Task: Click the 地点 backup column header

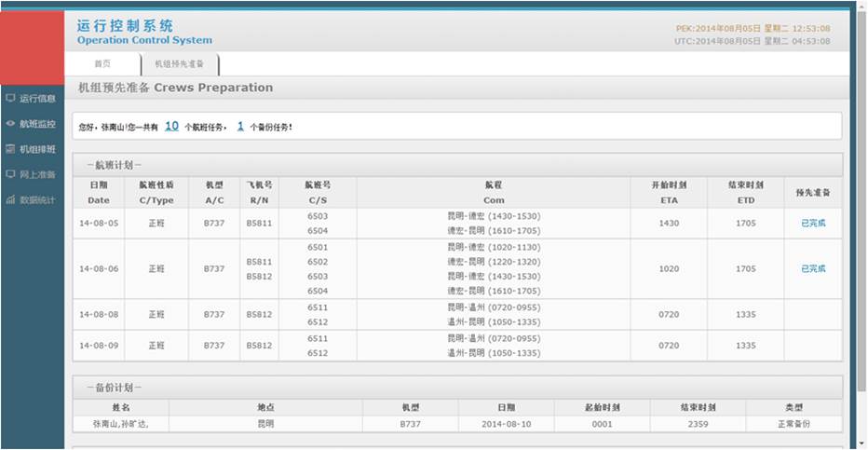Action: pyautogui.click(x=265, y=407)
